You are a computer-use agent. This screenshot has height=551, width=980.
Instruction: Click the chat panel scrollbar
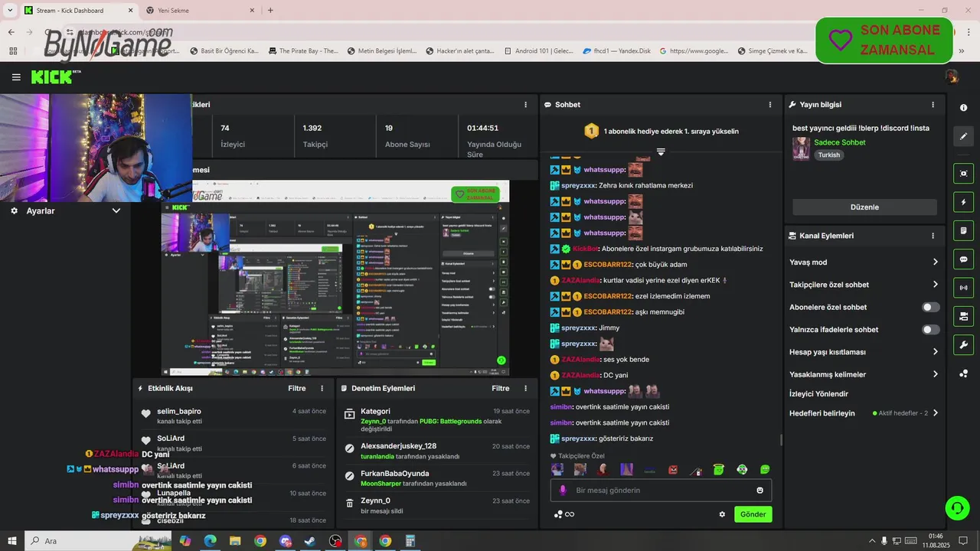(781, 439)
